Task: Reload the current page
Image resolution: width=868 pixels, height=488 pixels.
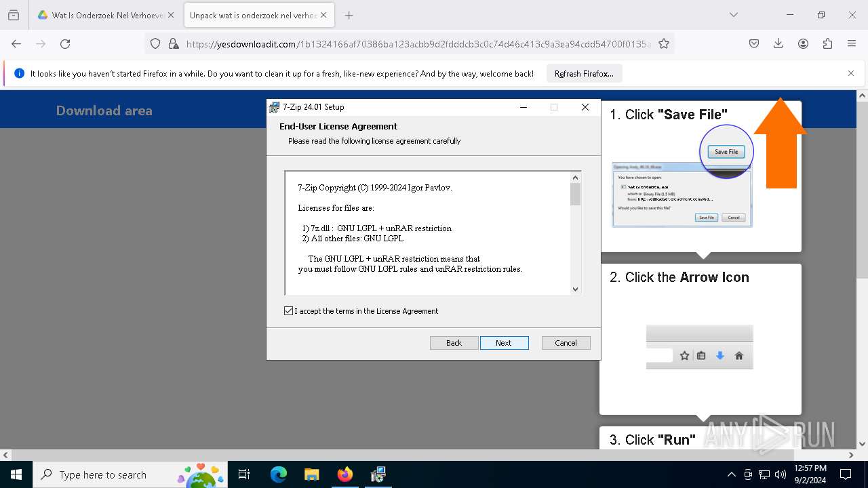Action: (65, 44)
